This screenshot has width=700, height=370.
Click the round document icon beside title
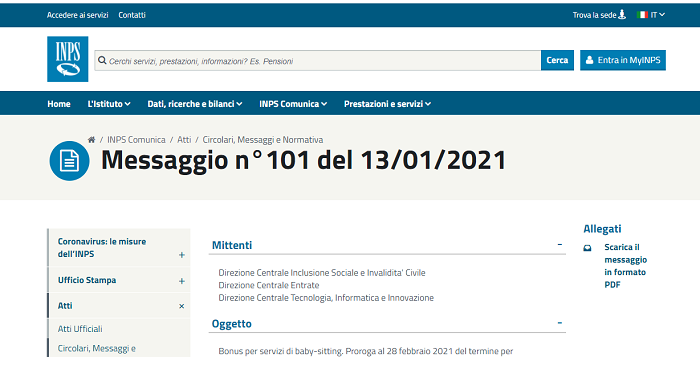pos(69,161)
